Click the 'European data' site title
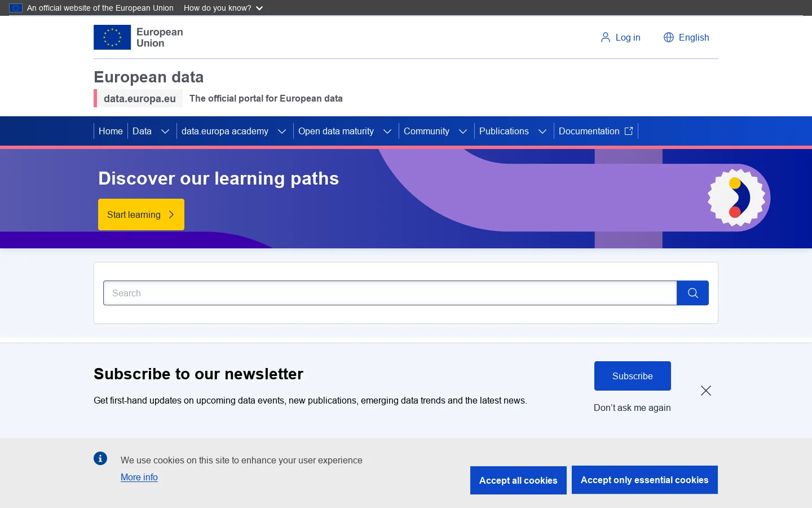 (149, 77)
